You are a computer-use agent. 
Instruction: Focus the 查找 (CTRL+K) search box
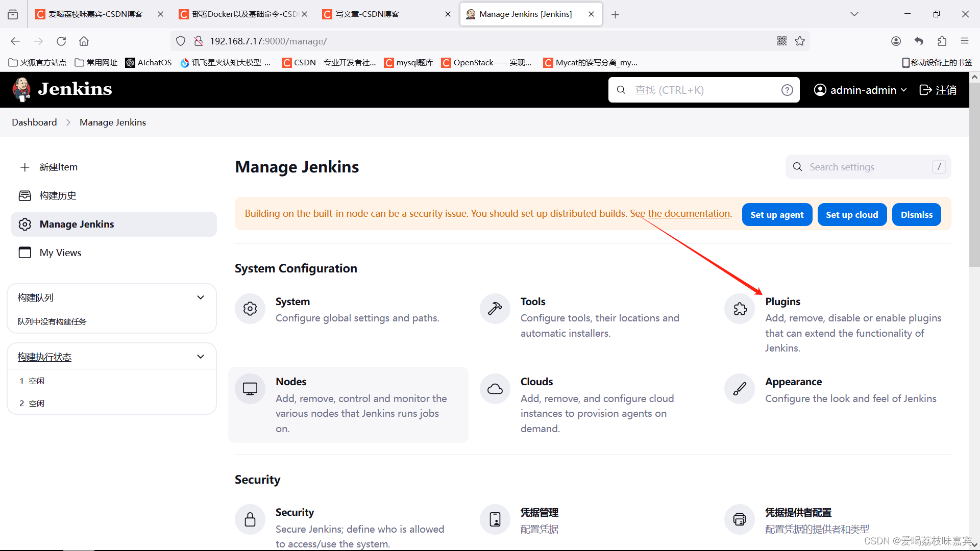click(x=704, y=90)
